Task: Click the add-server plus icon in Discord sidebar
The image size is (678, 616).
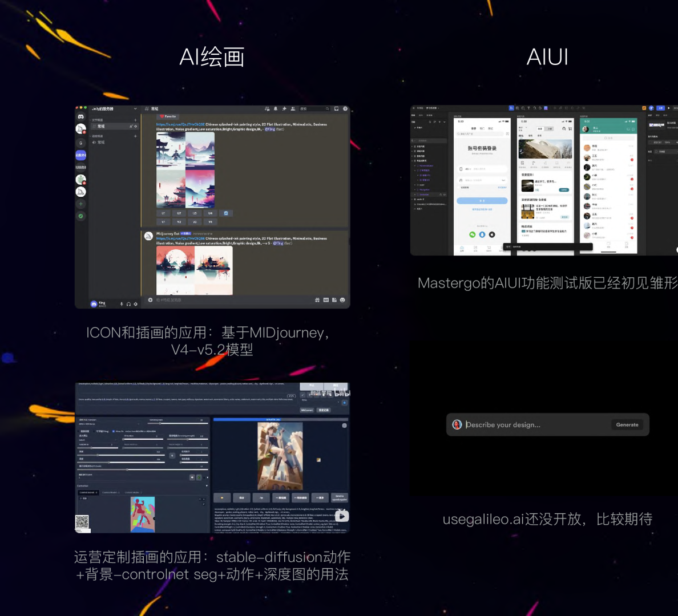Action: pyautogui.click(x=81, y=204)
